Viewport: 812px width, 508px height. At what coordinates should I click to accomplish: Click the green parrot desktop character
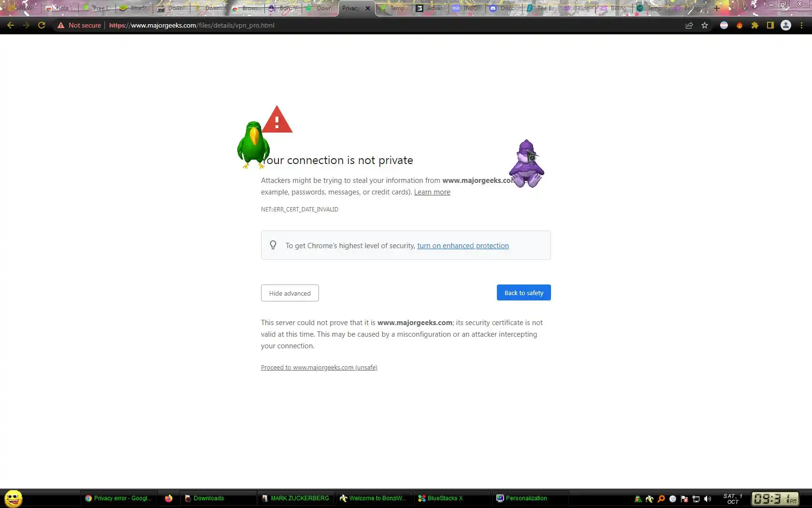(x=253, y=145)
